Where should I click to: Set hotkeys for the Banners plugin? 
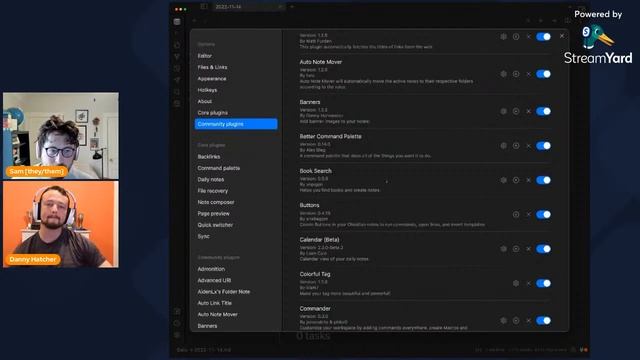[x=516, y=111]
